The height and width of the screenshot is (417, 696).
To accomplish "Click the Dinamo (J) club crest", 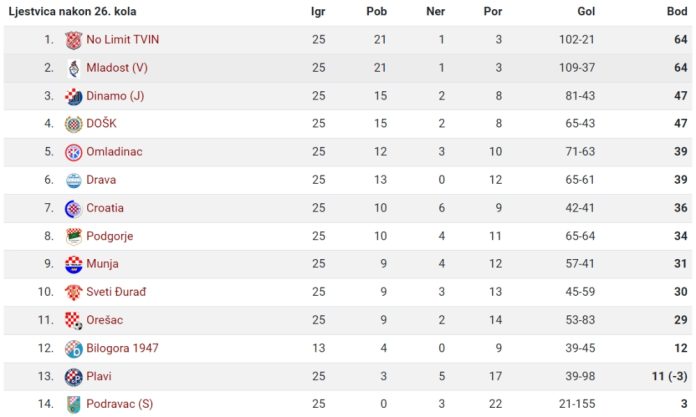I will pyautogui.click(x=74, y=96).
